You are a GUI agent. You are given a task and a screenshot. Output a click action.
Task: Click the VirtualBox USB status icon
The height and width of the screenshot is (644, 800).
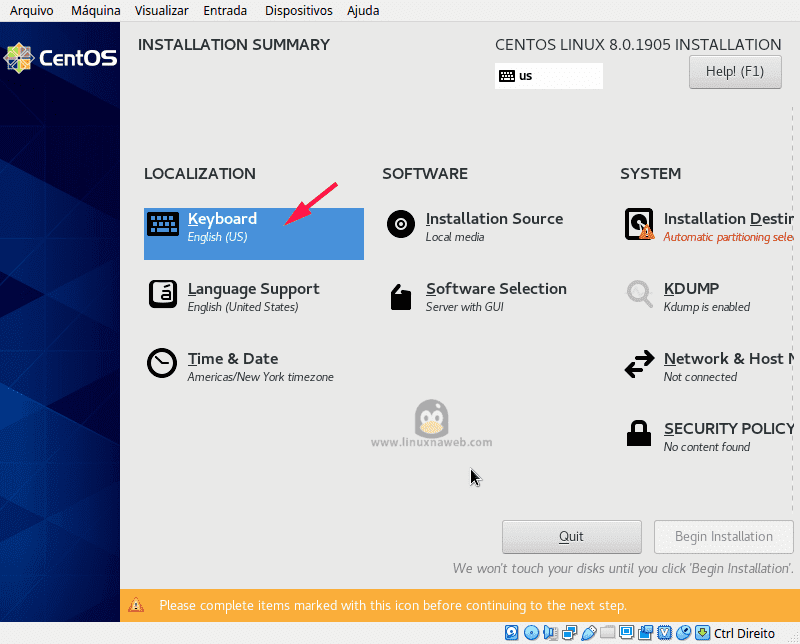[x=588, y=633]
